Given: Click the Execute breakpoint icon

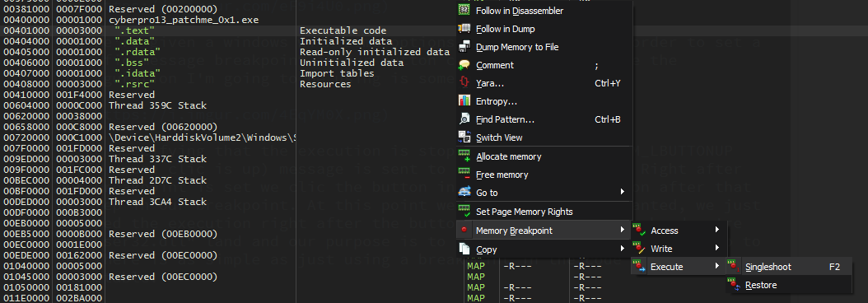Looking at the screenshot, I should 640,267.
